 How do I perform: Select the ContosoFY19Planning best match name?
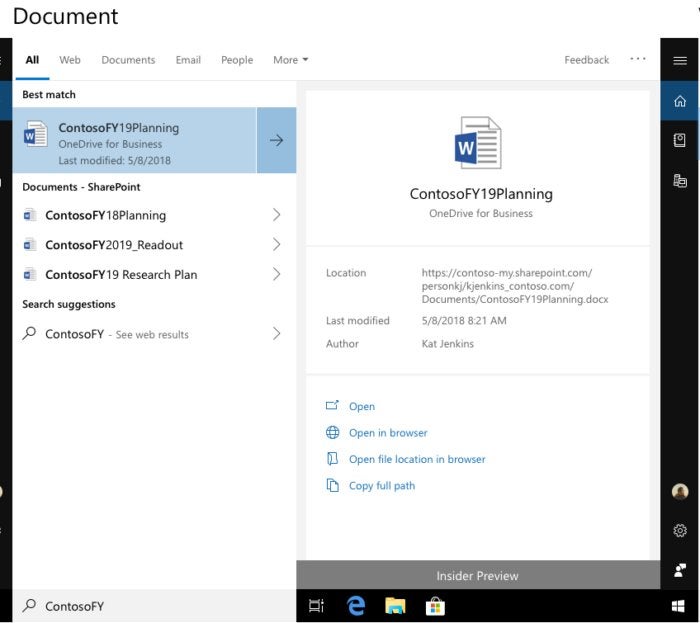[119, 128]
